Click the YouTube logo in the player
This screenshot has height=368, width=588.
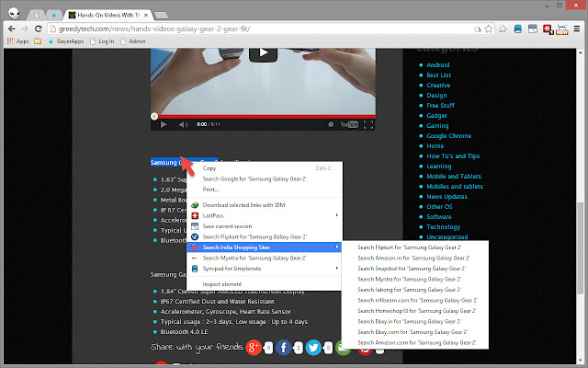coord(349,124)
